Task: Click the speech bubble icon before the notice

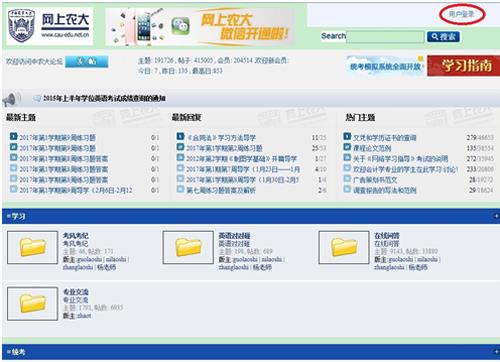Action: 37,98
